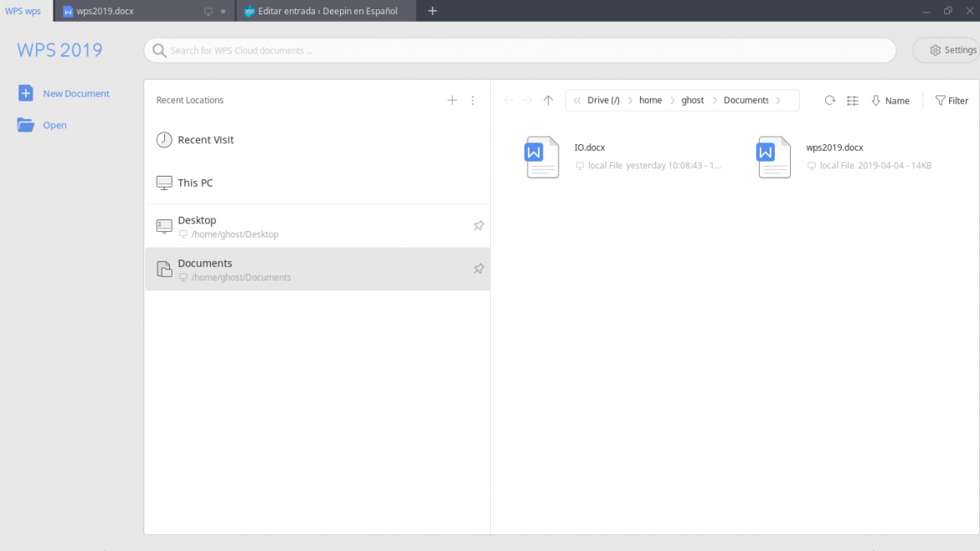Click the wps2019.docx 2019-04-04 details text
Screen dimensions: 980x551
875,166
